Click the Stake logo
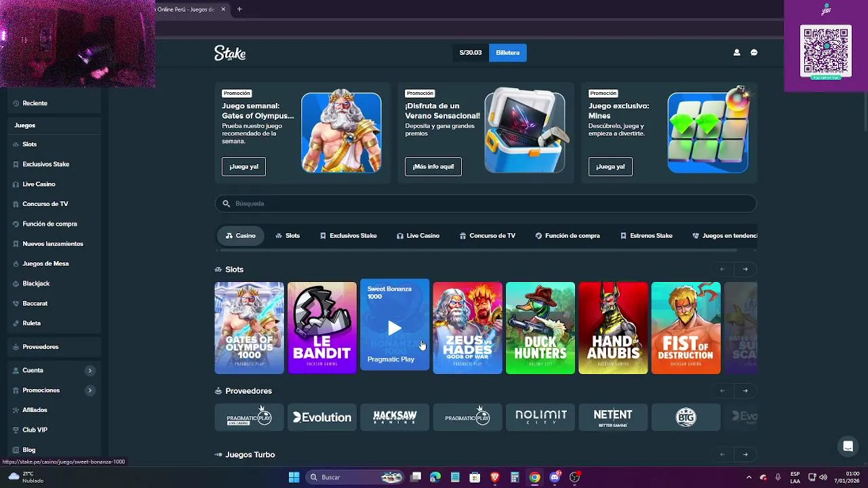 (x=230, y=53)
